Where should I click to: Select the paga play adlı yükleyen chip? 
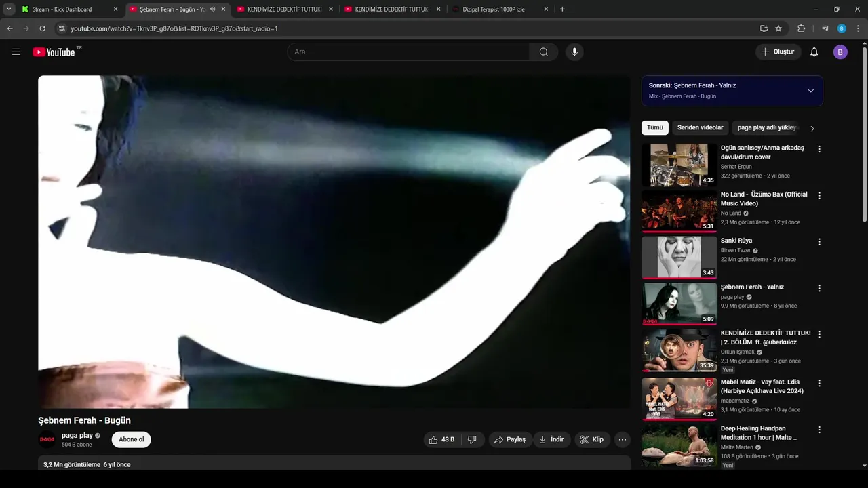click(767, 127)
